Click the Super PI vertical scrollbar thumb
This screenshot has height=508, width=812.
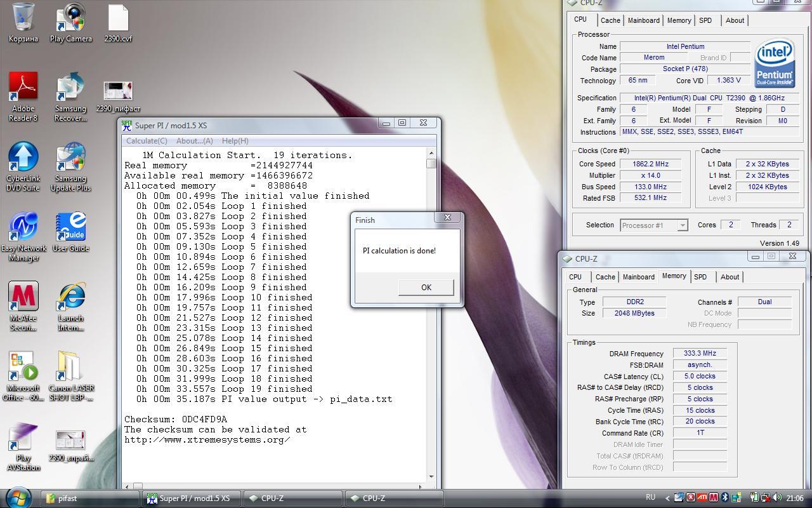click(x=431, y=164)
